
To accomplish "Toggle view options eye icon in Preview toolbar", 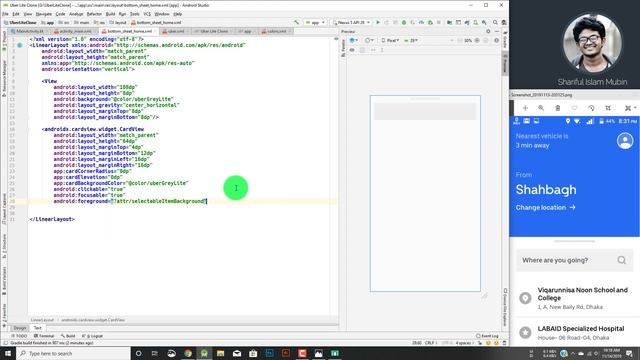I will 352,50.
